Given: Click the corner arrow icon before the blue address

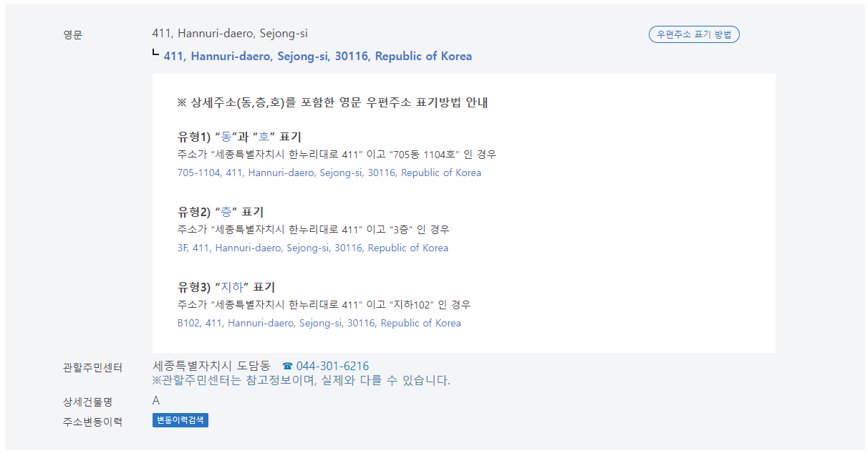Looking at the screenshot, I should [156, 54].
